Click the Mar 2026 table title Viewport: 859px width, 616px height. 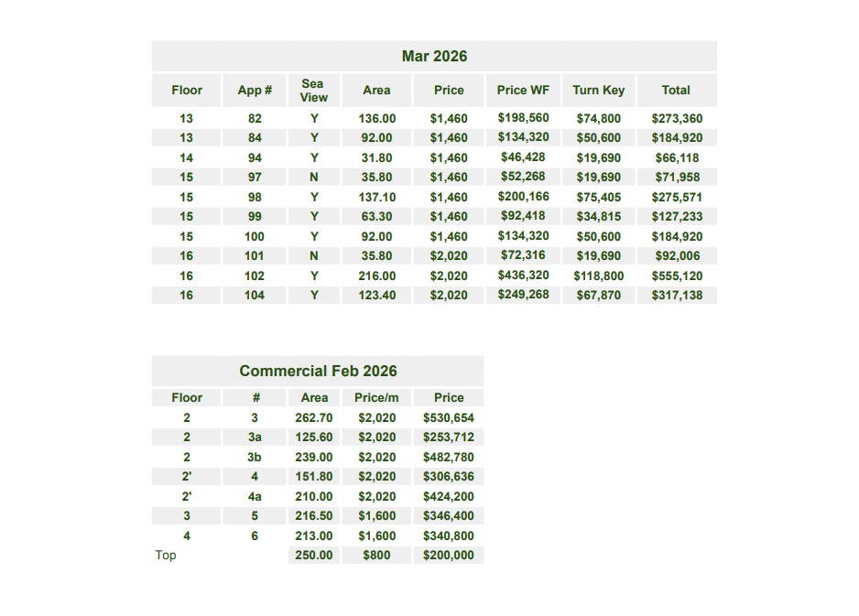[434, 57]
